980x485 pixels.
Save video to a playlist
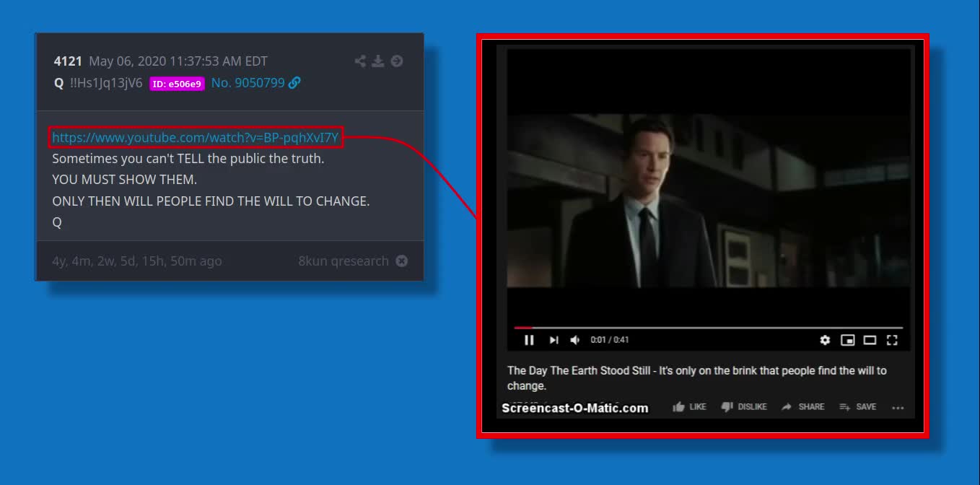857,407
